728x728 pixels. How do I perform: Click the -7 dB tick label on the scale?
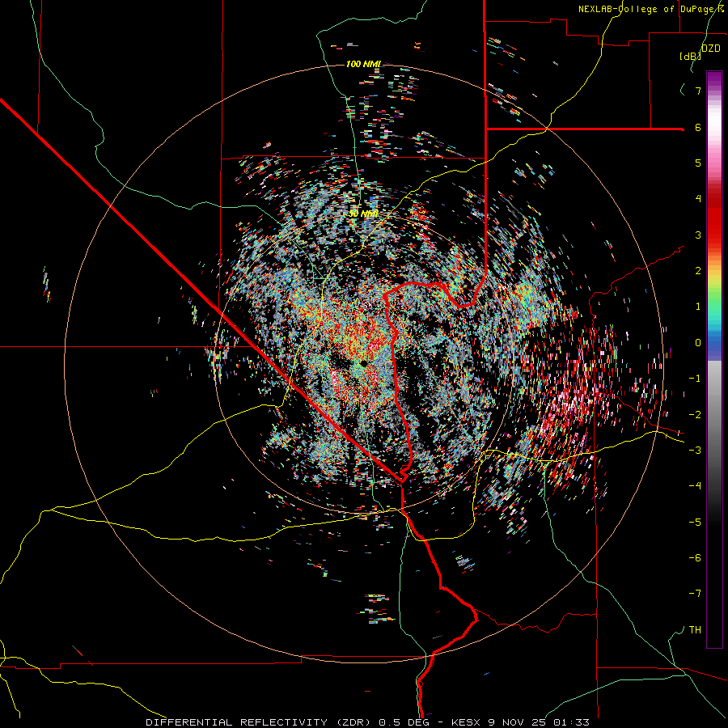695,594
